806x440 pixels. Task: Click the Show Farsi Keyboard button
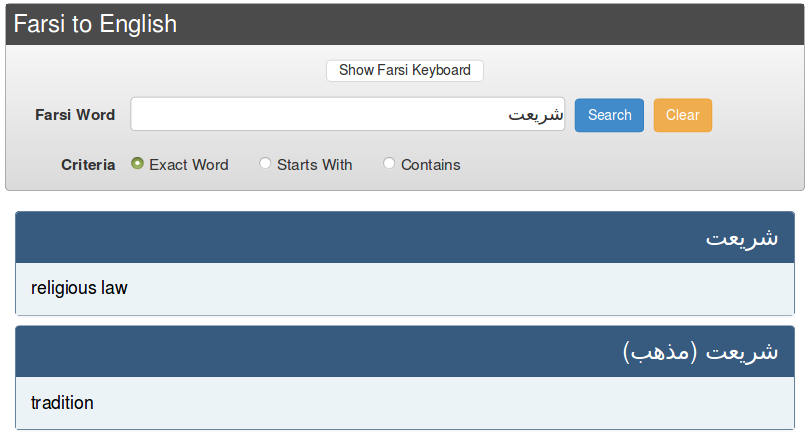[x=404, y=71]
